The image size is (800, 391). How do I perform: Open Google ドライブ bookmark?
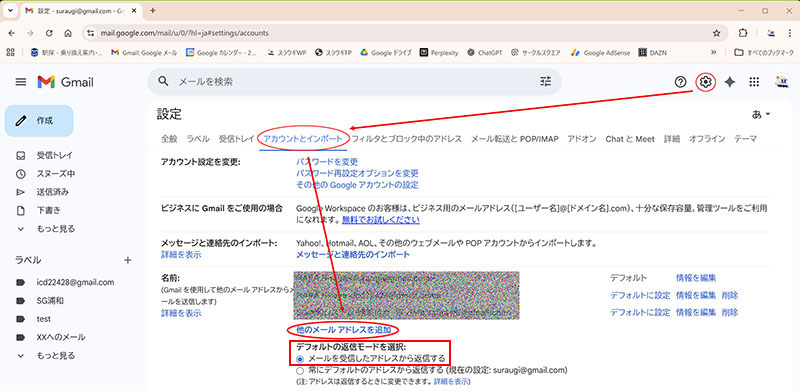386,52
